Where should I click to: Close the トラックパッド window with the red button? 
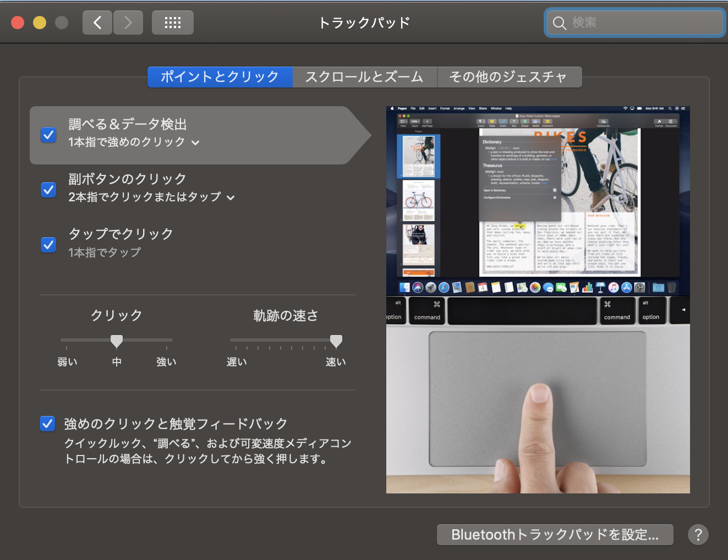click(18, 23)
